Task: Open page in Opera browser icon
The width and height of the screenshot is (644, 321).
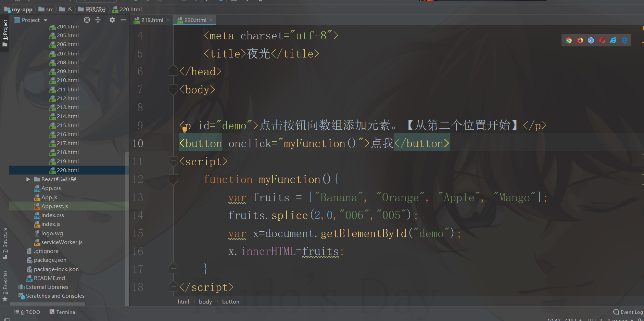Action: 602,40
